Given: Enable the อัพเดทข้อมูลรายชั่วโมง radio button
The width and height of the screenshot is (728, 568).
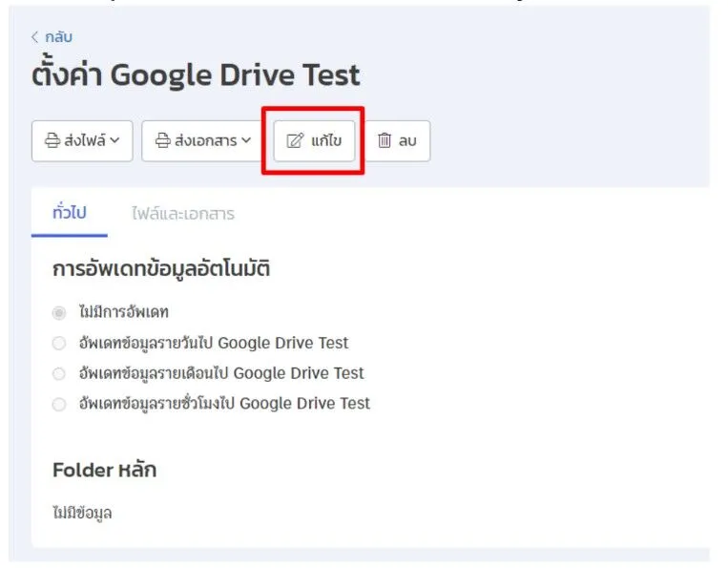Looking at the screenshot, I should click(x=59, y=404).
